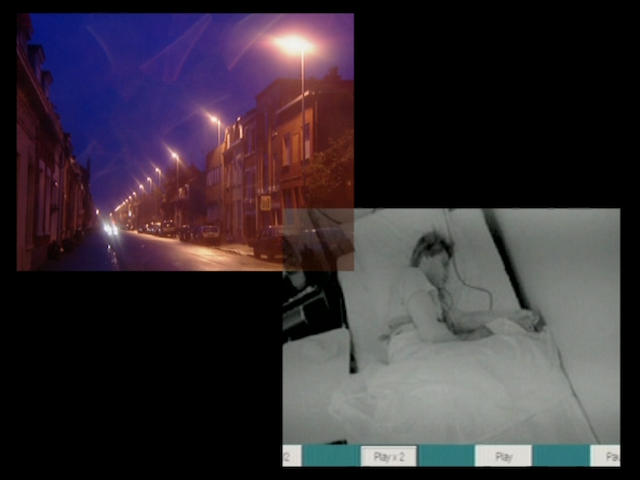Click the cut-off Pa... button at right edge
This screenshot has height=480, width=640.
coord(606,456)
